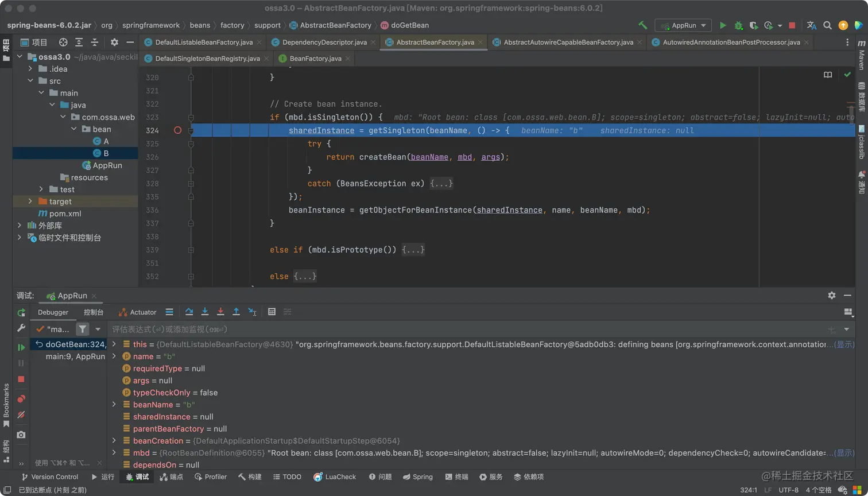This screenshot has height=496, width=868.
Task: Open the Profiler tool window
Action: pos(211,477)
